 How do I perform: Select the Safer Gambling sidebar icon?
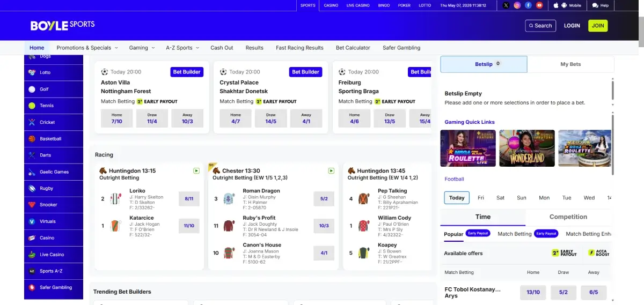[32, 287]
